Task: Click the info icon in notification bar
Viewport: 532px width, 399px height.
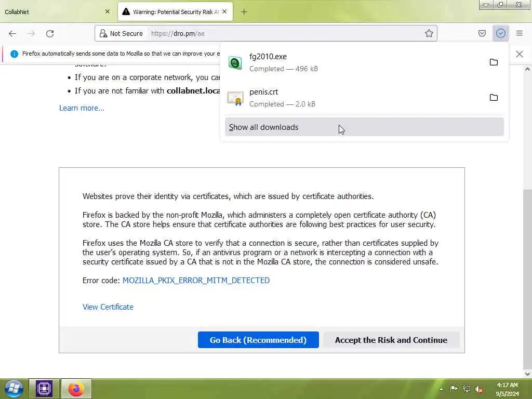Action: click(x=14, y=54)
